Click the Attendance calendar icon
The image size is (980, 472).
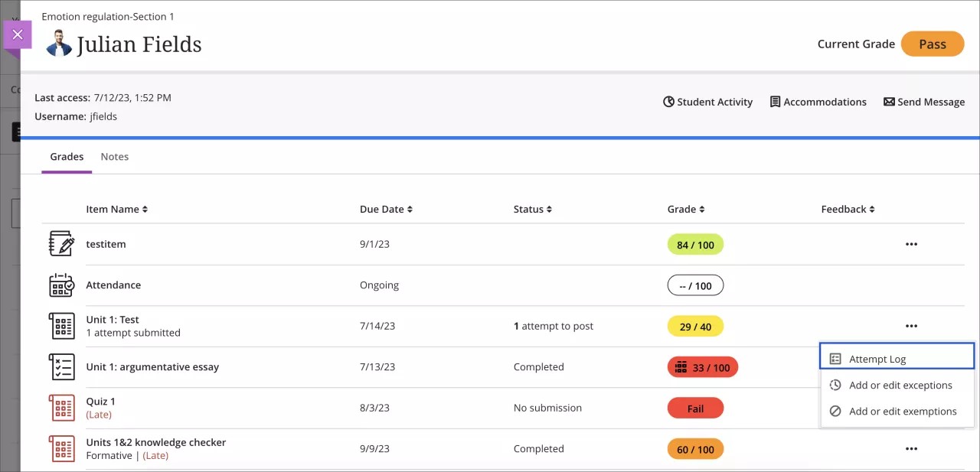[61, 285]
